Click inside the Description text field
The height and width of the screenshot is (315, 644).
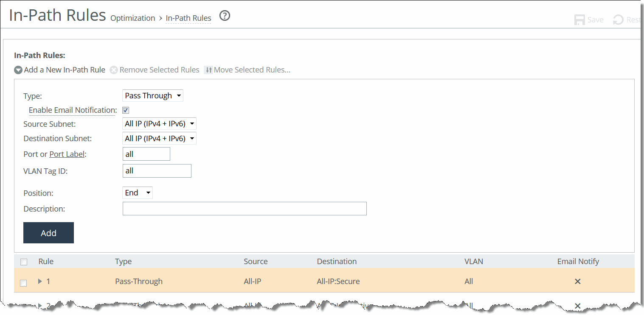point(245,208)
